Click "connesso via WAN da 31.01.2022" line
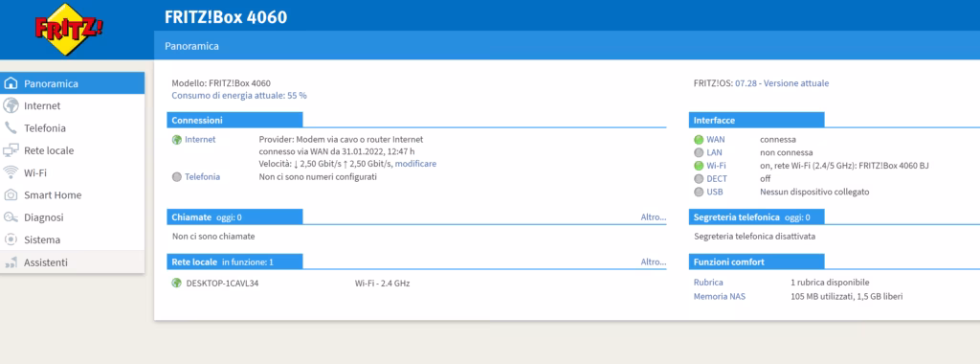The image size is (980, 364). click(337, 151)
